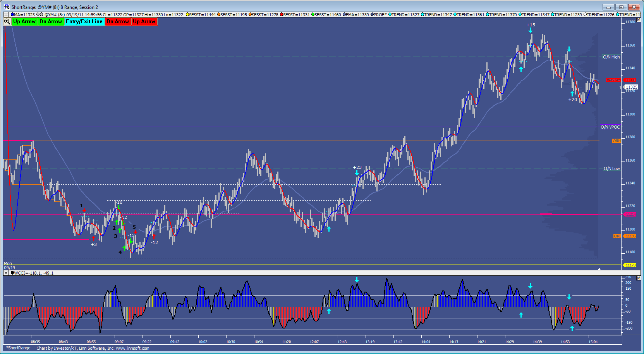Click the red Dn Arrow button
This screenshot has width=644, height=354.
pos(118,22)
